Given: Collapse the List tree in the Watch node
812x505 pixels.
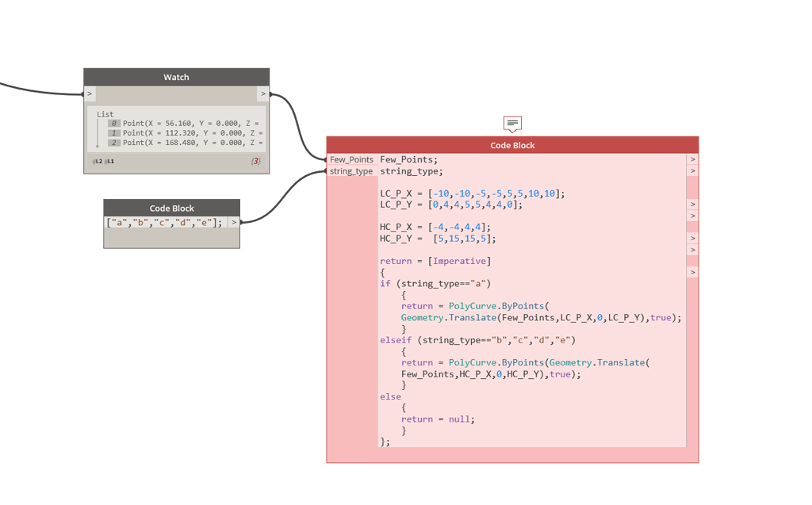Looking at the screenshot, I should (x=105, y=113).
